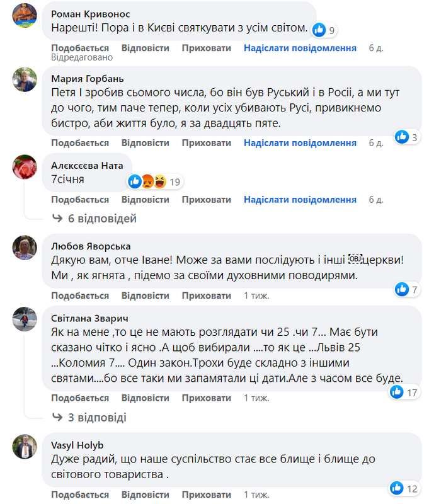Screen dimensions: 446x504
Task: Open the 1 тиж. timestamp on Vasyl's comment
Action: coord(256,495)
